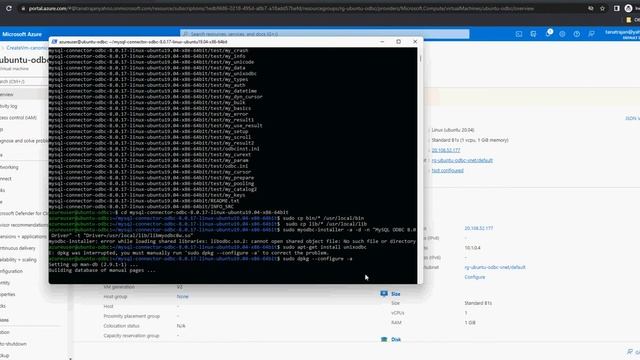Click the Microsoft Azure home logo text
The image size is (640, 360).
[22, 34]
